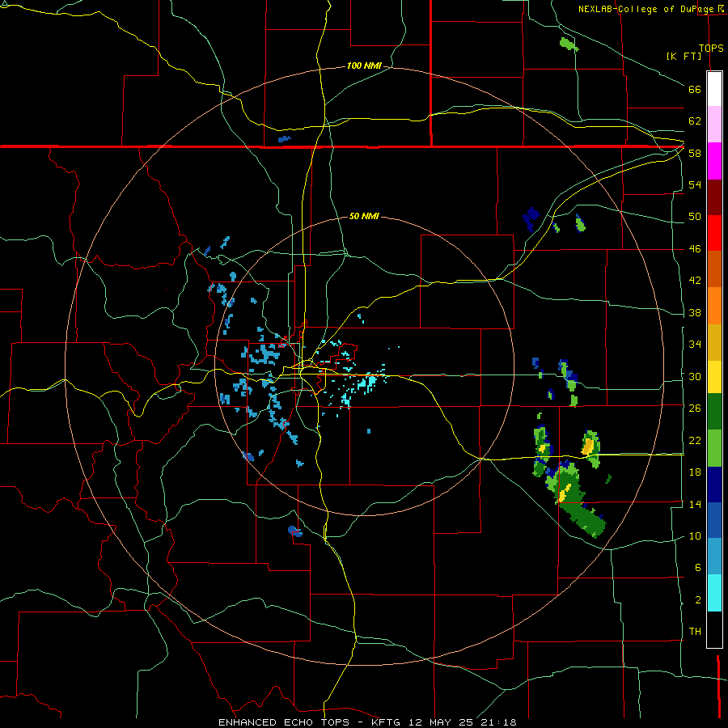Click the 'ENHANCED ECHO TOPS' caption text
The width and height of the screenshot is (728, 728).
[x=284, y=722]
